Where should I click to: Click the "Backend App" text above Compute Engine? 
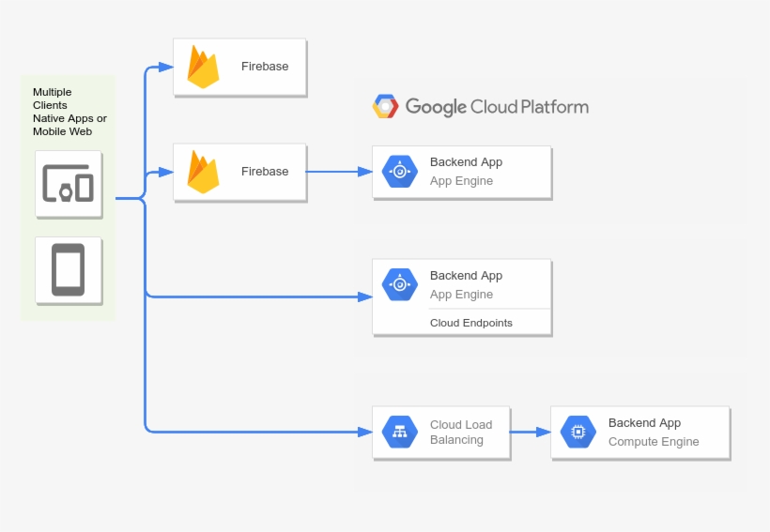tap(644, 423)
